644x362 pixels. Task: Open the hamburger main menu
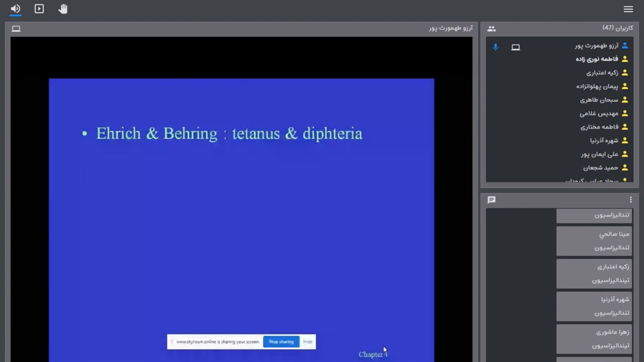628,9
